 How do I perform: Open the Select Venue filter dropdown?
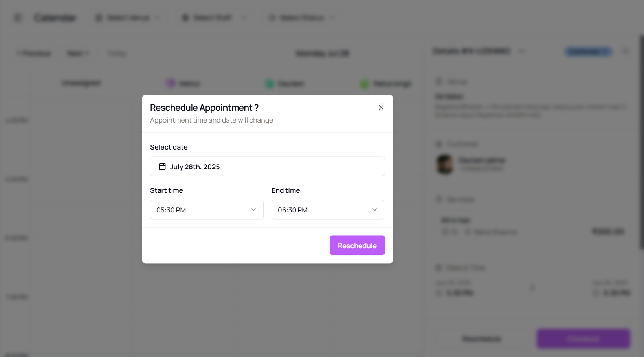tap(128, 18)
